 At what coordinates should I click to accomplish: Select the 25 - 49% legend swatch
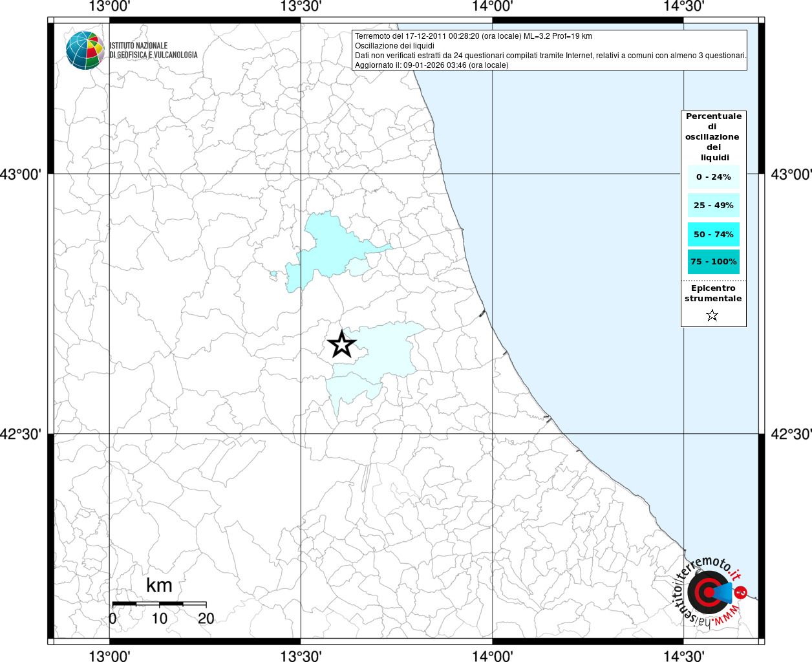(x=714, y=205)
